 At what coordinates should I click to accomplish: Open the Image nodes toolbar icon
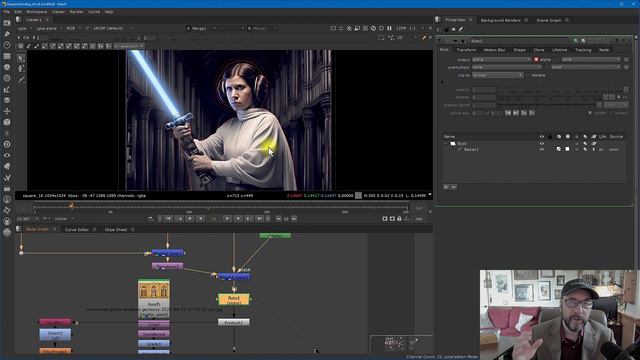pos(7,23)
